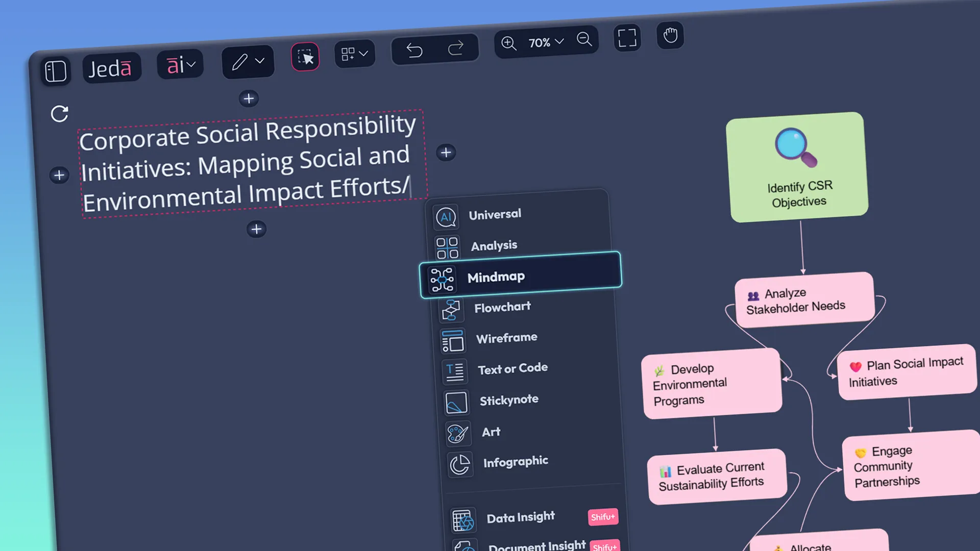The width and height of the screenshot is (980, 551).
Task: Redo the last action
Action: click(456, 47)
